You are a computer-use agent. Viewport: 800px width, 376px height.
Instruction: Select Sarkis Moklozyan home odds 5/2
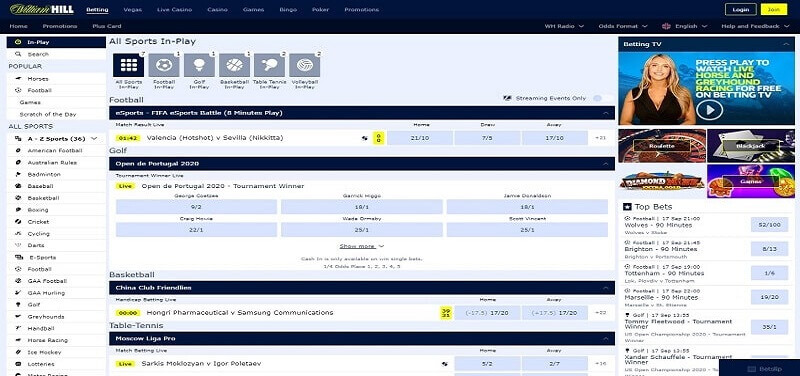tap(487, 364)
